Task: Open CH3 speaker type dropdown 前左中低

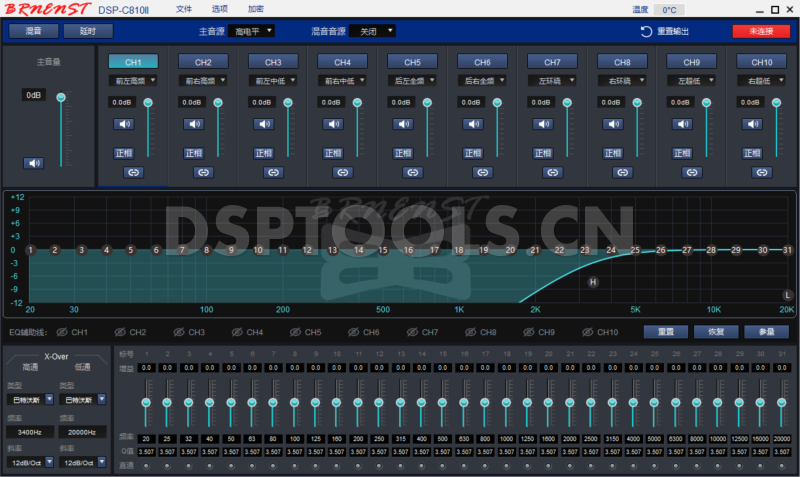Action: click(272, 81)
